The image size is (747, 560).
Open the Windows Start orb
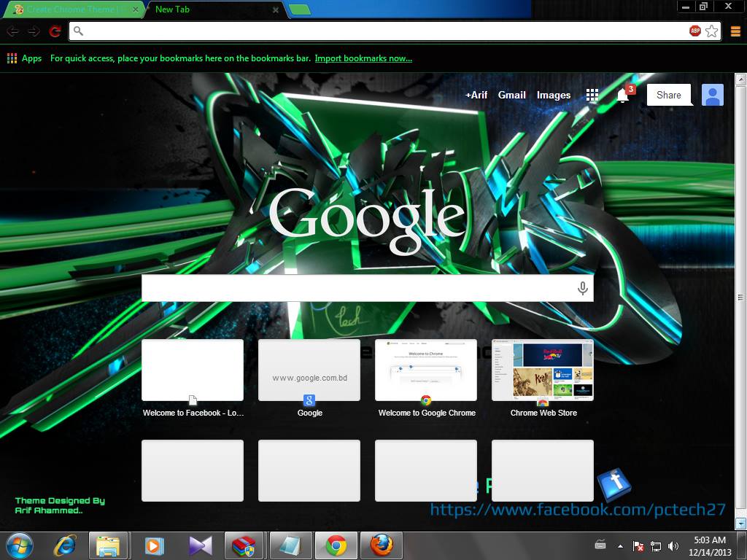point(20,545)
